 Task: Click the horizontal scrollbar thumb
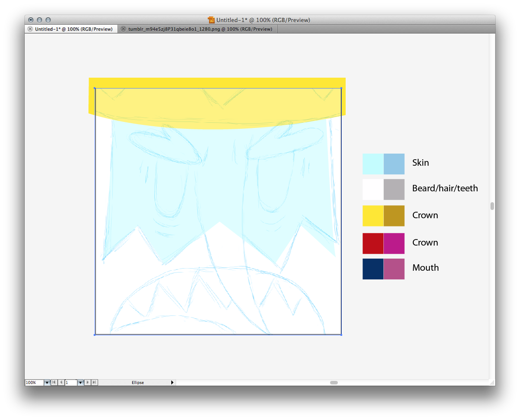[x=334, y=382]
